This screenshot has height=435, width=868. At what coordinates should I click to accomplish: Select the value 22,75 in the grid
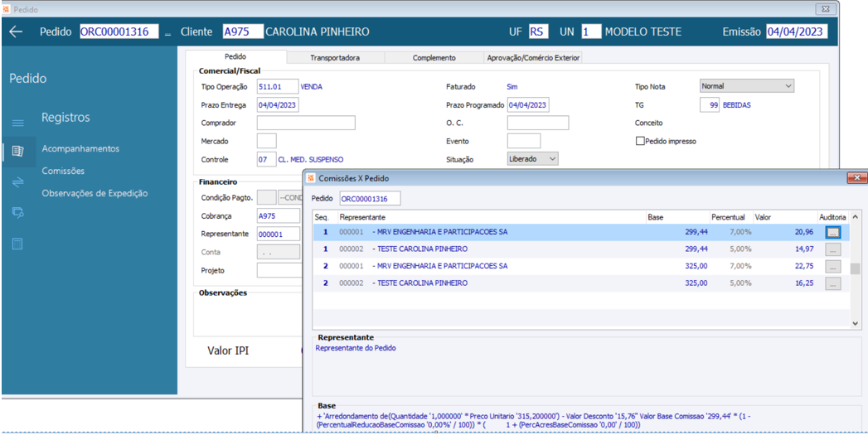pyautogui.click(x=804, y=266)
